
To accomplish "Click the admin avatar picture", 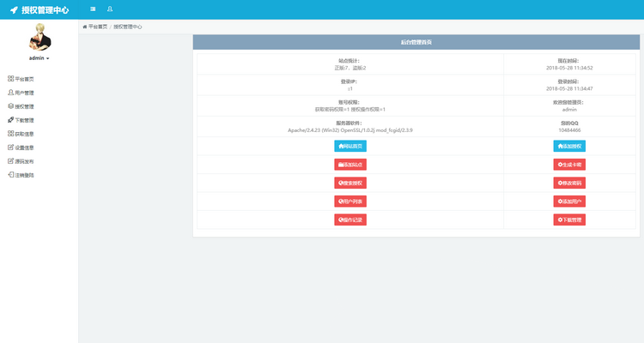I will tap(39, 37).
